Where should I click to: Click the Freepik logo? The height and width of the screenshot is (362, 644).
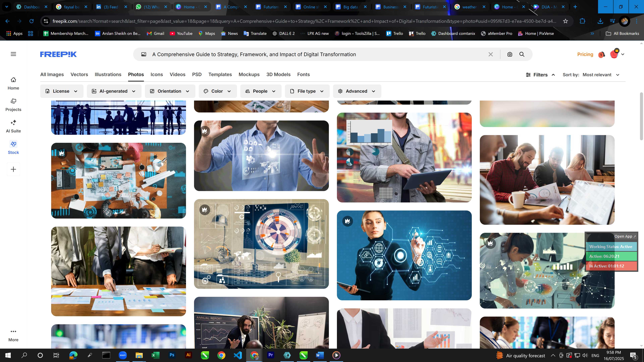(58, 54)
